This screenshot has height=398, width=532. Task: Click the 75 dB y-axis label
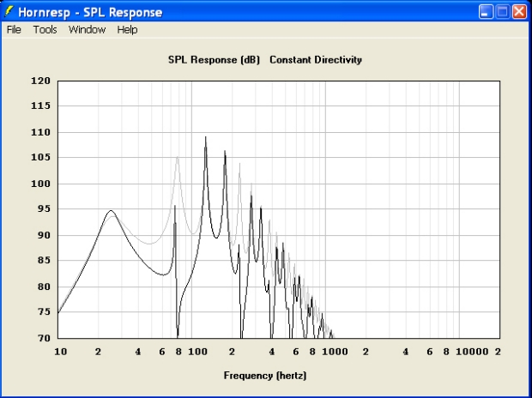click(x=43, y=311)
